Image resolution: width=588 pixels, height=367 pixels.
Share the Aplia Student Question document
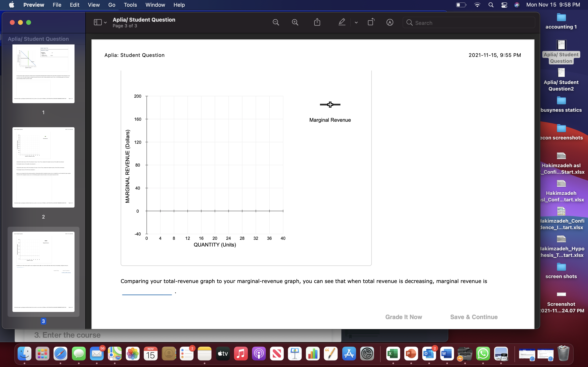(317, 22)
